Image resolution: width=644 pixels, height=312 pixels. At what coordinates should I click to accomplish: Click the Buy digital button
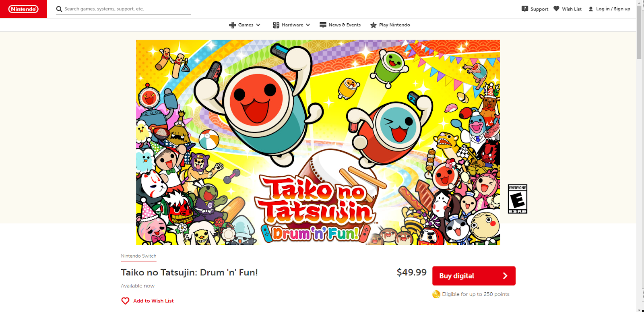pyautogui.click(x=474, y=276)
